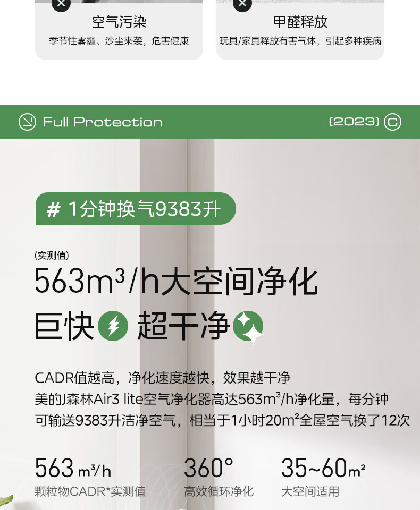Click the (2023) label in banner
The width and height of the screenshot is (420, 510).
354,122
